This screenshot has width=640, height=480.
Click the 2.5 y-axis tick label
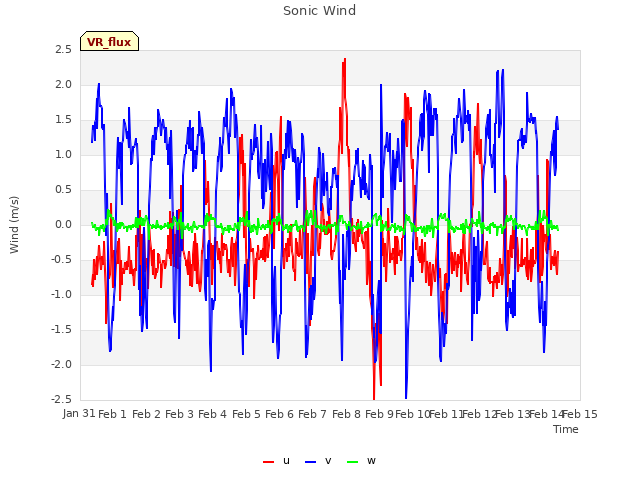pyautogui.click(x=63, y=50)
